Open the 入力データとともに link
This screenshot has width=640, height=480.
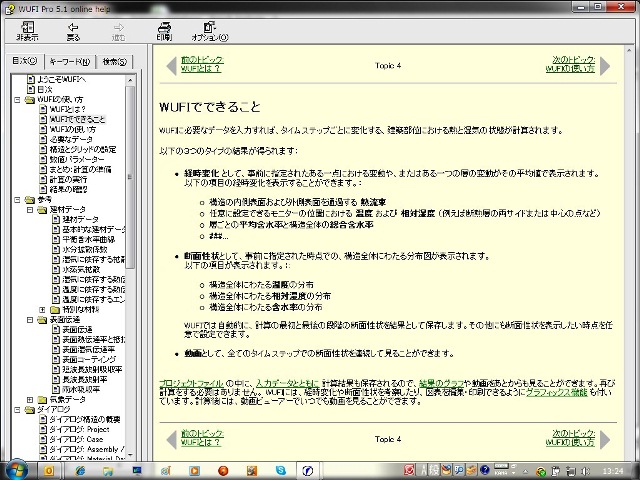[x=287, y=383]
